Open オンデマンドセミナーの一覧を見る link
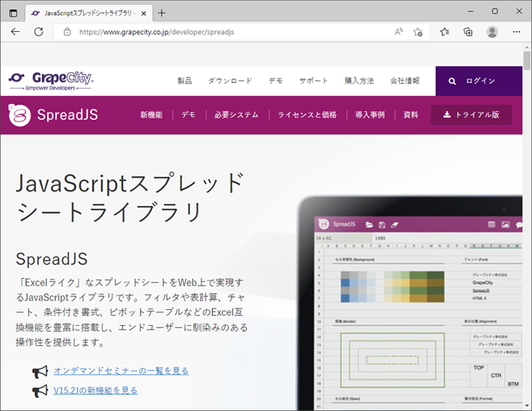The width and height of the screenshot is (532, 411). 121,371
